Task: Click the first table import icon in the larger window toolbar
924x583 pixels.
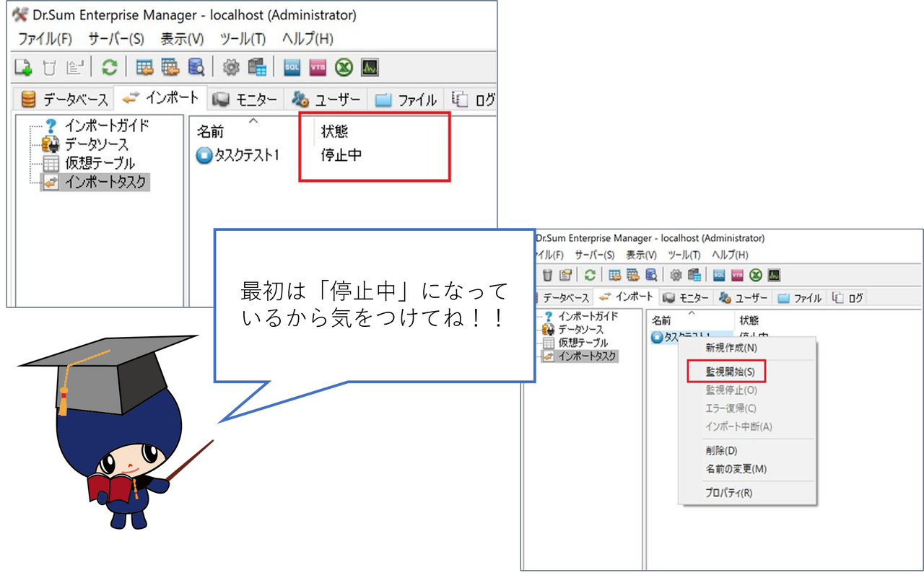Action: (x=145, y=67)
